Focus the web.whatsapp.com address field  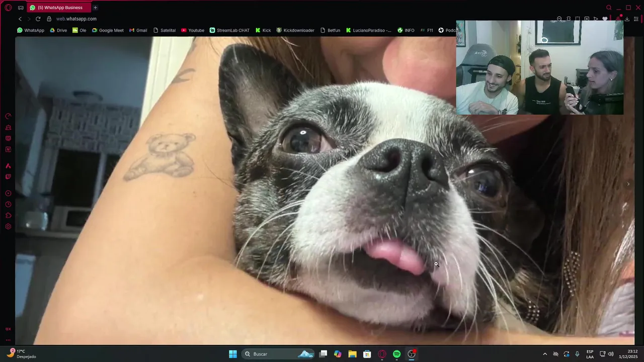point(76,19)
